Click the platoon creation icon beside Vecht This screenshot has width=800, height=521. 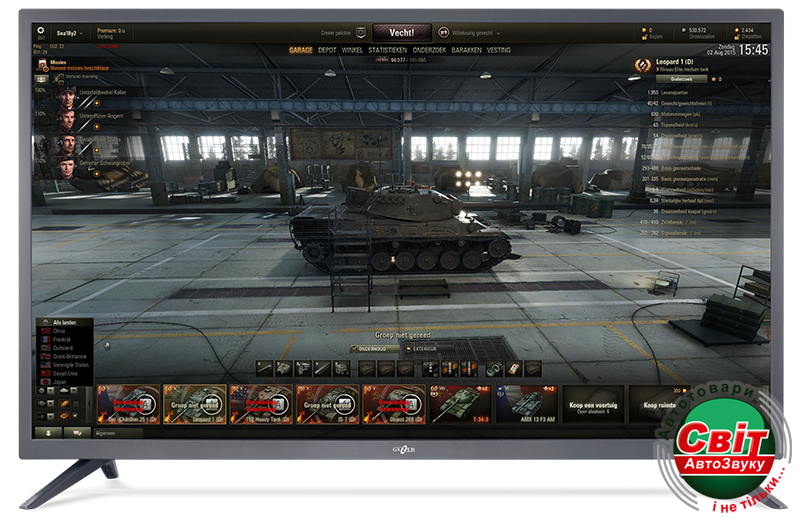(x=362, y=33)
